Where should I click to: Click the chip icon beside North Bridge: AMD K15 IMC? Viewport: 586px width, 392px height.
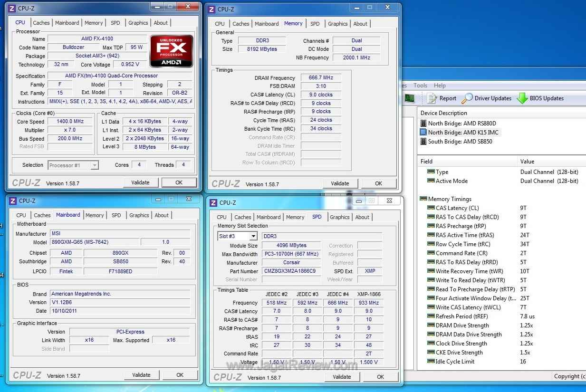point(423,132)
